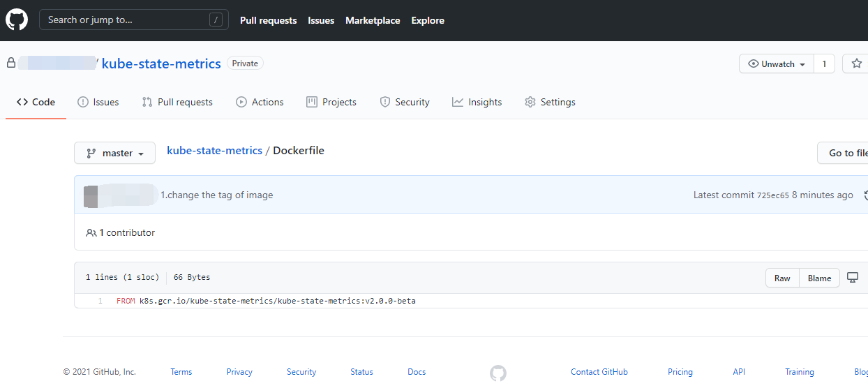Click the Blame button
This screenshot has width=868, height=388.
point(819,278)
